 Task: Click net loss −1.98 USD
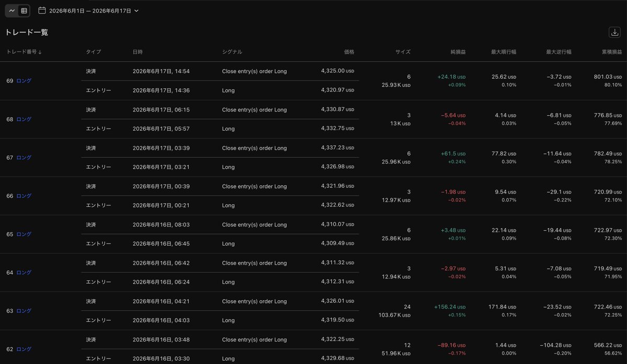453,192
